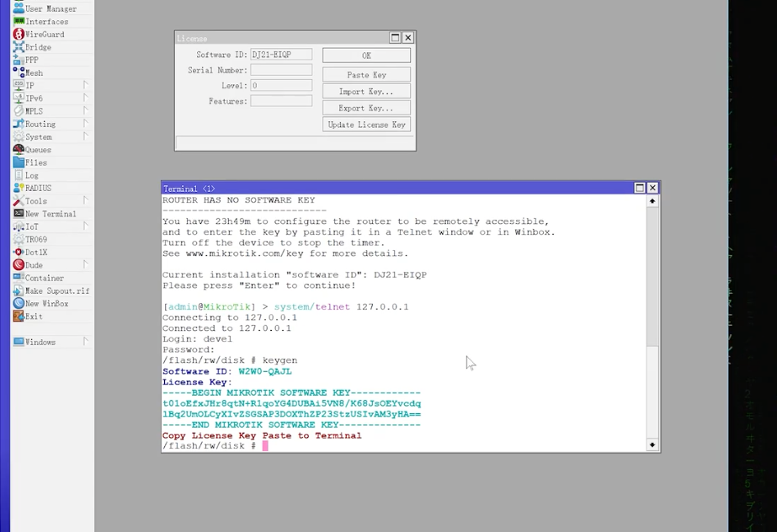Click the Windows menu icon
The height and width of the screenshot is (532, 777).
pos(19,342)
